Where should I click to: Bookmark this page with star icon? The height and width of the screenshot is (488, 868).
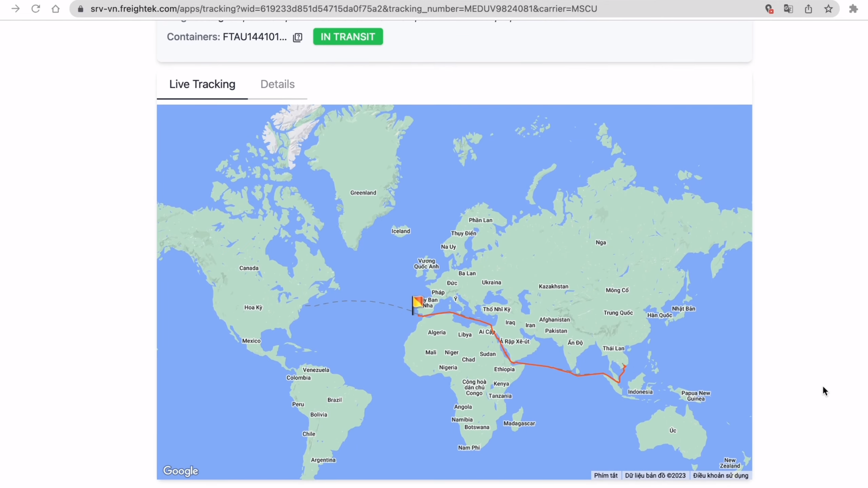point(828,9)
